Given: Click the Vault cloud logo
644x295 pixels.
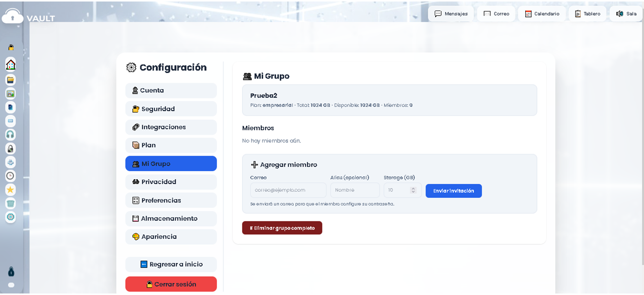Looking at the screenshot, I should click(x=13, y=16).
